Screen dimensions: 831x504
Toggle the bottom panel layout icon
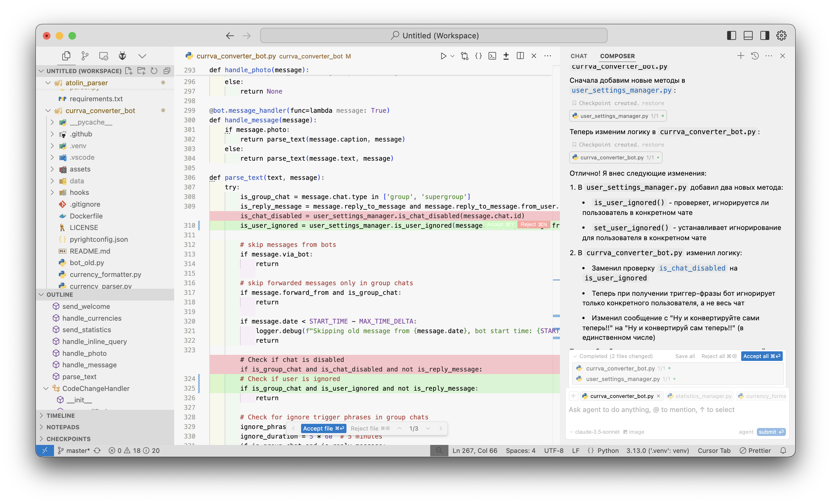[x=748, y=35]
